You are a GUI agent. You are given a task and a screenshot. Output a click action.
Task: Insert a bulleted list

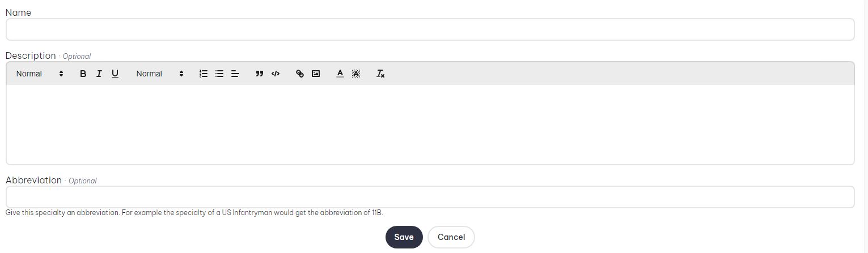pyautogui.click(x=219, y=74)
